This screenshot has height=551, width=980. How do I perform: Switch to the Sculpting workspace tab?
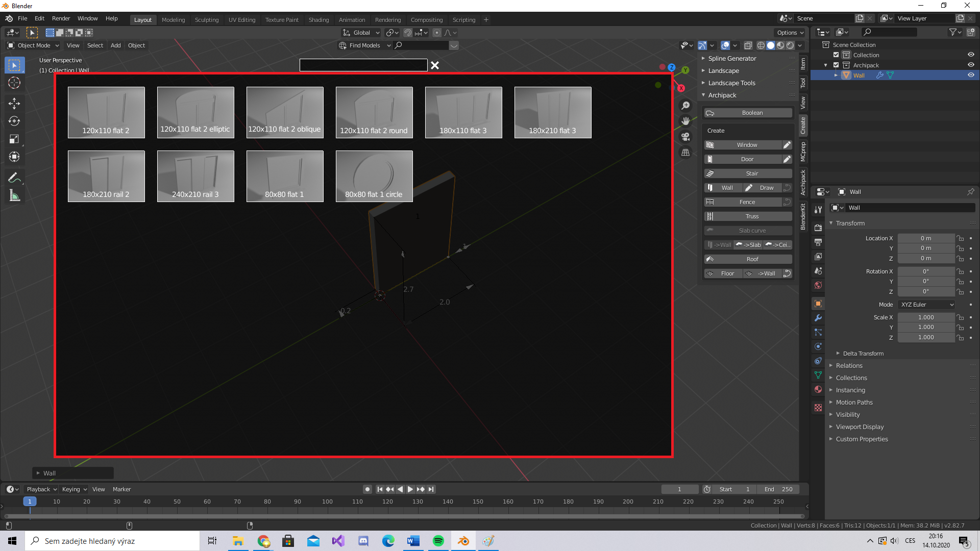click(x=207, y=20)
